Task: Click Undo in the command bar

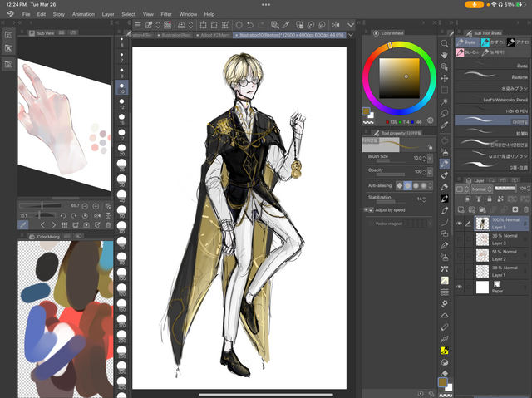Action: pos(250,25)
